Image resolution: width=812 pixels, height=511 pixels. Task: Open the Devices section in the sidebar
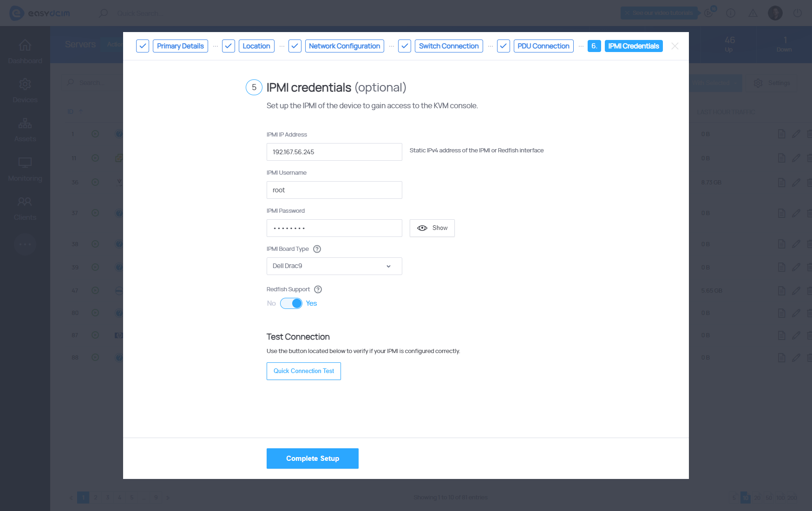tap(25, 91)
